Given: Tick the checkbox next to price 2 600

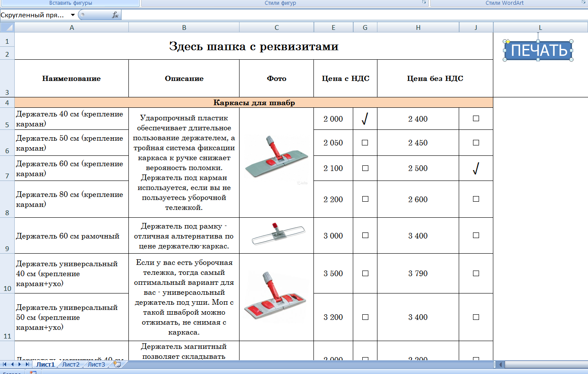Looking at the screenshot, I should click(x=476, y=199).
